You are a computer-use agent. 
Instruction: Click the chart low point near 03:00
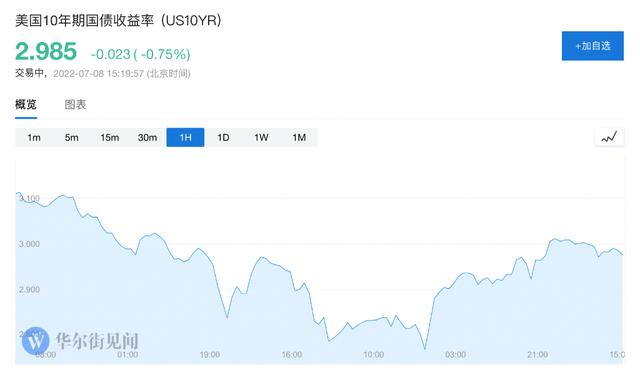coord(425,349)
